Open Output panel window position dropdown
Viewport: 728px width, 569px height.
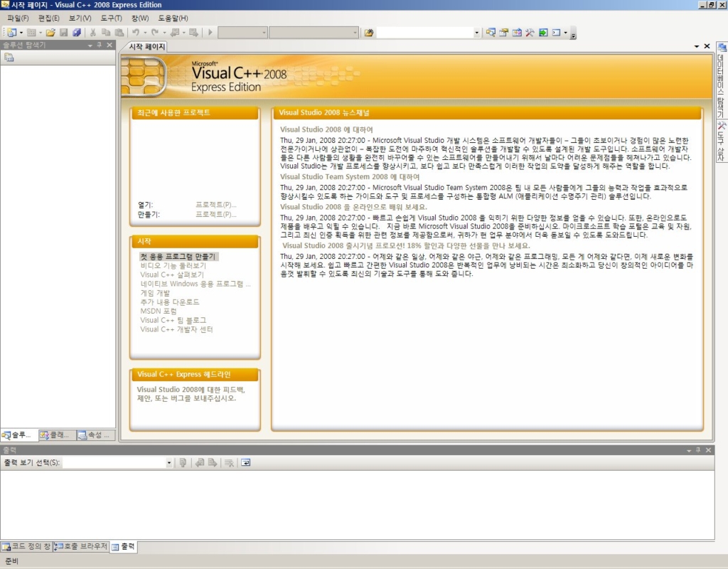pyautogui.click(x=689, y=450)
